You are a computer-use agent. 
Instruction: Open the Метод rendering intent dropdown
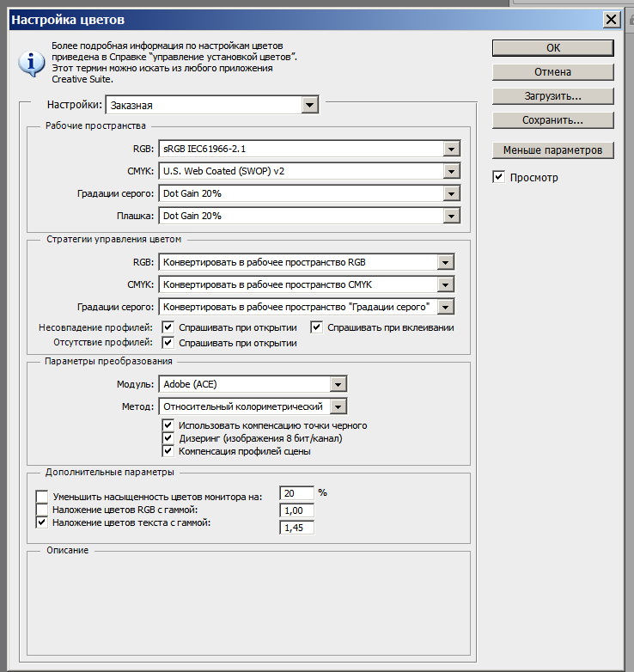coord(253,406)
